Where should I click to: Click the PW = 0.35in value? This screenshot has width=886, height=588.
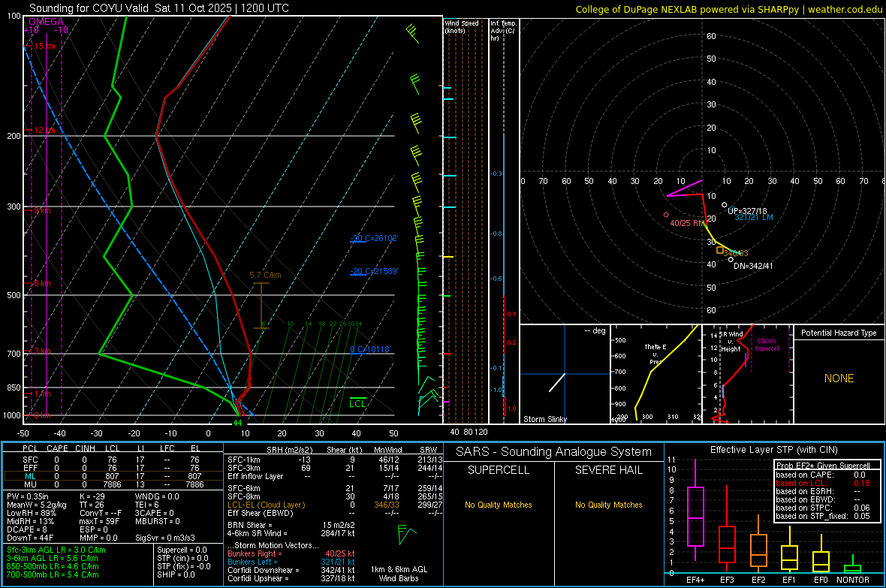coord(29,496)
